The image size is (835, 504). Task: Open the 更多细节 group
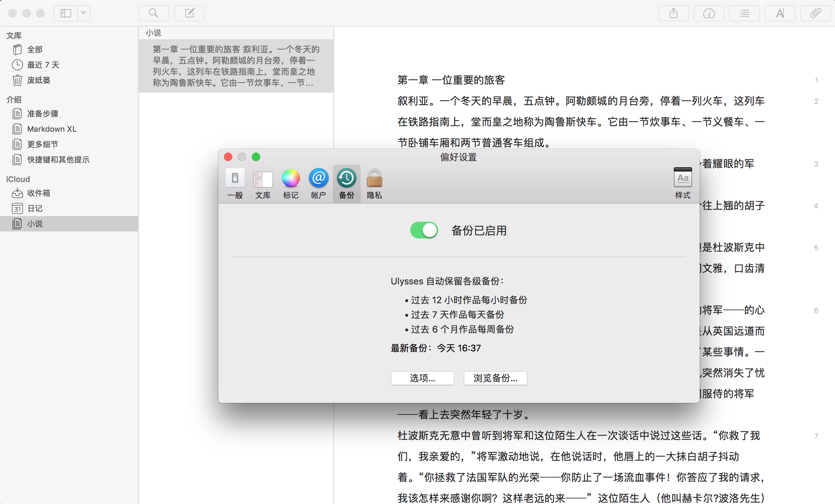click(x=69, y=144)
